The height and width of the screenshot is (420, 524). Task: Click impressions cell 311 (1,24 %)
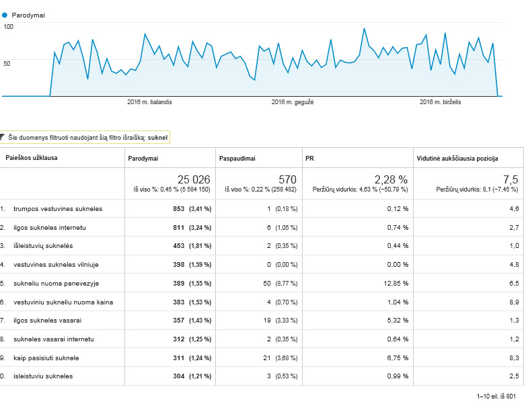(192, 358)
